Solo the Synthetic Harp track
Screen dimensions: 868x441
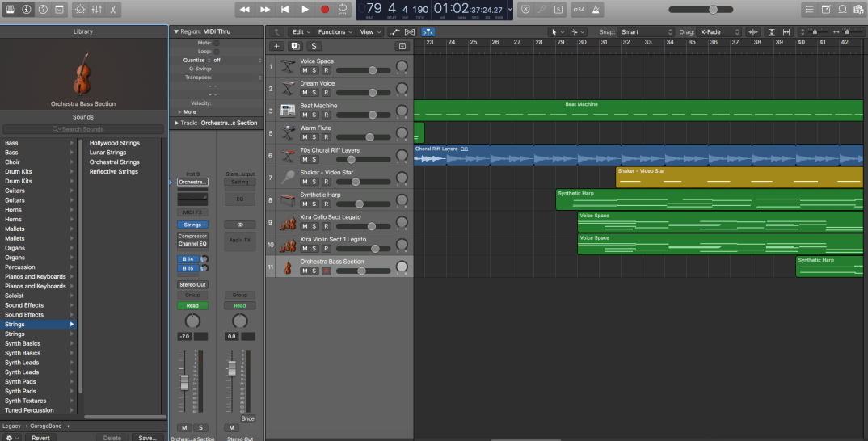point(315,204)
